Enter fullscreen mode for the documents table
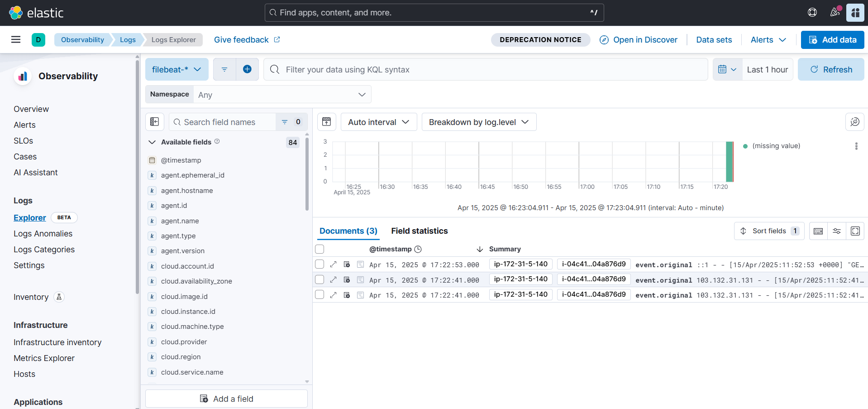The width and height of the screenshot is (868, 409). point(855,231)
